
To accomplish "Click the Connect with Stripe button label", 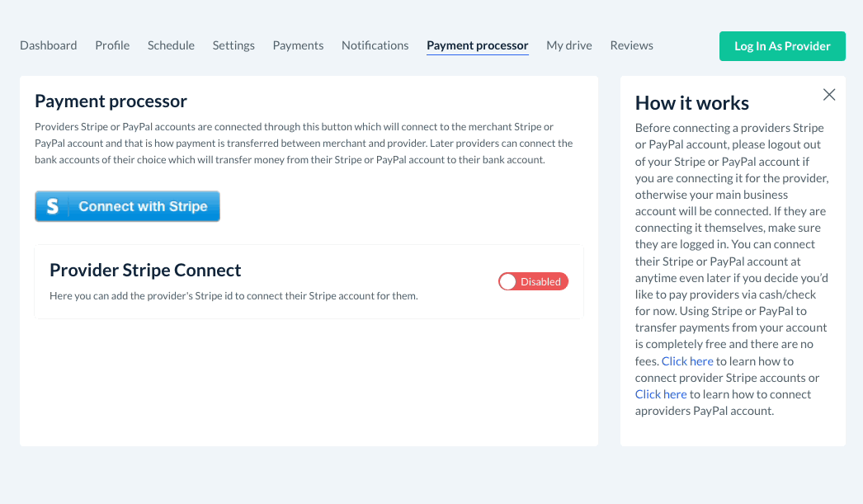I will point(143,207).
